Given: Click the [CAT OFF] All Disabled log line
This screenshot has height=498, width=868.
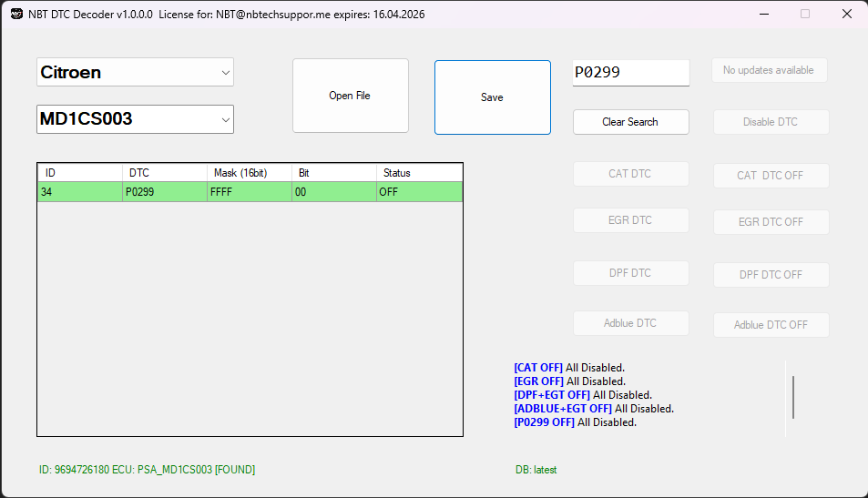Looking at the screenshot, I should coord(569,368).
